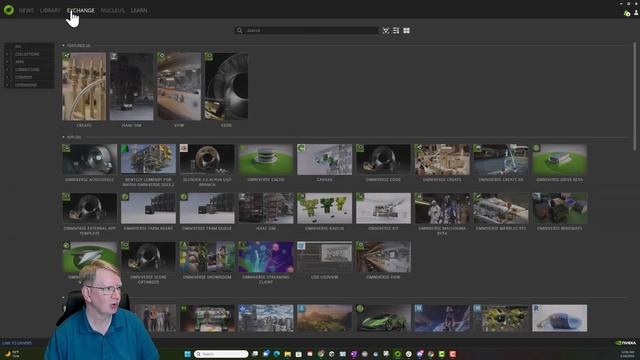The image size is (640, 360).
Task: Open the user account icon
Action: click(x=636, y=13)
